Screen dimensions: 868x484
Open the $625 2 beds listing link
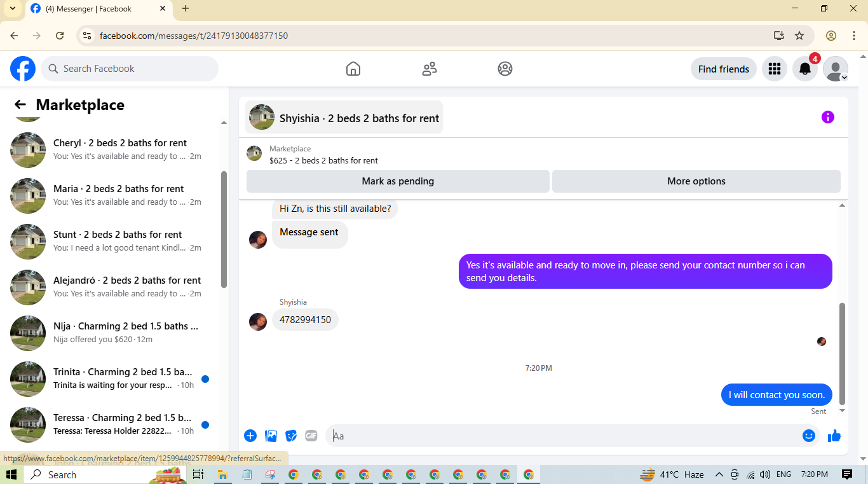pyautogui.click(x=323, y=160)
